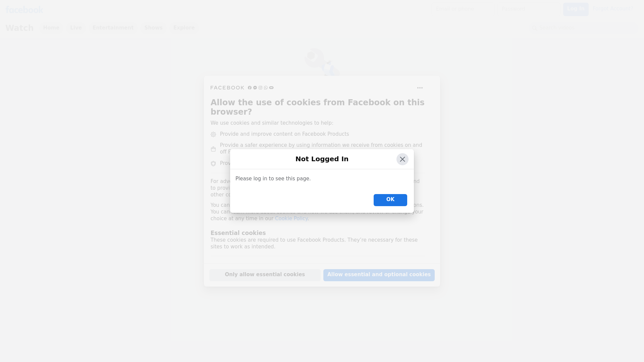Image resolution: width=644 pixels, height=362 pixels.
Task: Focus the Email or phone field
Action: tap(464, 9)
